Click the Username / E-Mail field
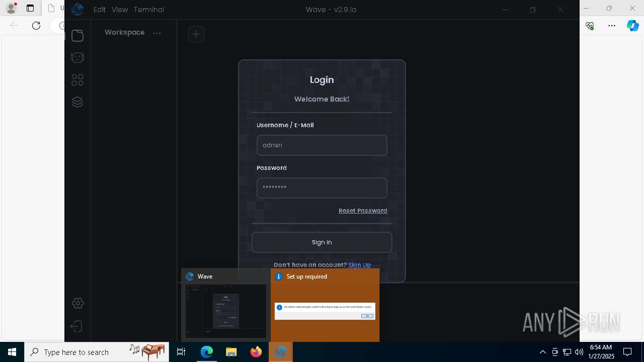 click(322, 145)
